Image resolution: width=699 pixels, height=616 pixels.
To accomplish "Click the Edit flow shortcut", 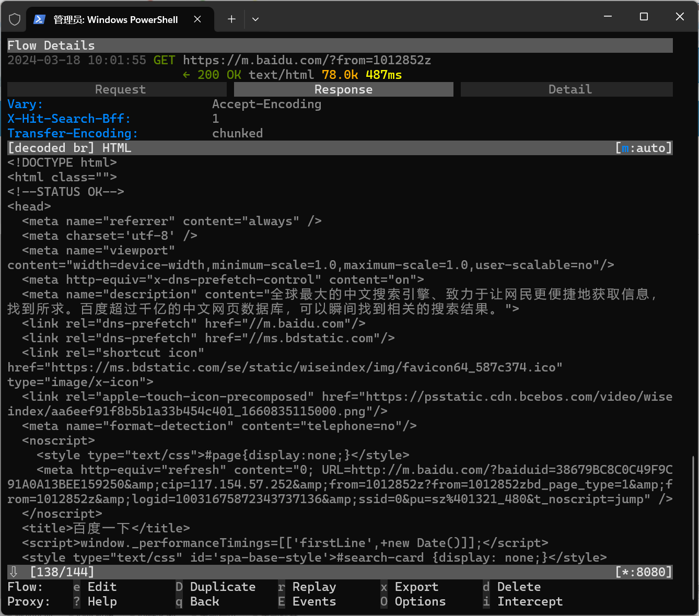I will [x=95, y=587].
